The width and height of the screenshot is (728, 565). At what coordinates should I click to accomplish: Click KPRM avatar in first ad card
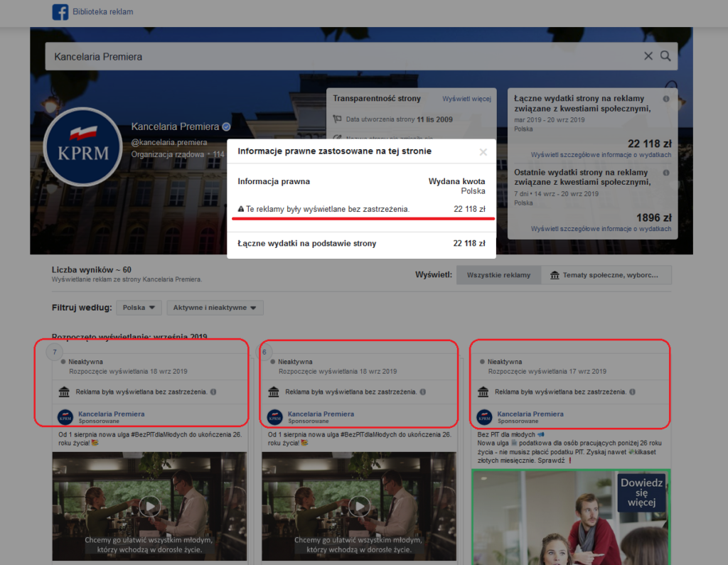pyautogui.click(x=65, y=417)
